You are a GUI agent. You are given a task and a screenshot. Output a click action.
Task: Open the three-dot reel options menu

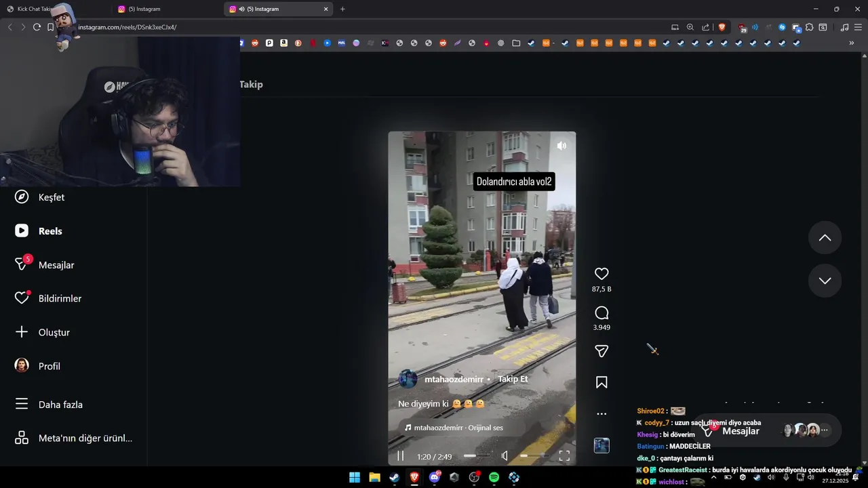tap(601, 413)
